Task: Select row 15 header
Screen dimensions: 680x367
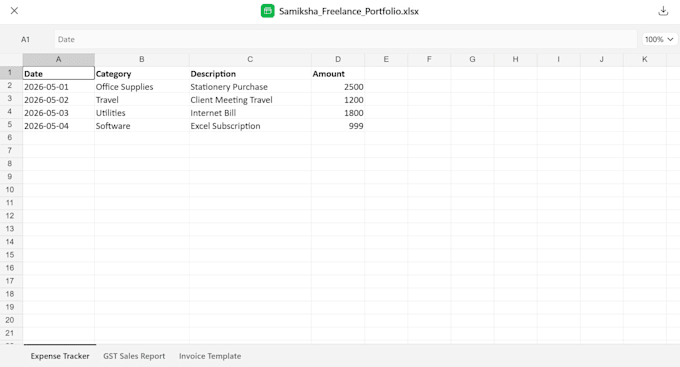Action: pyautogui.click(x=11, y=255)
